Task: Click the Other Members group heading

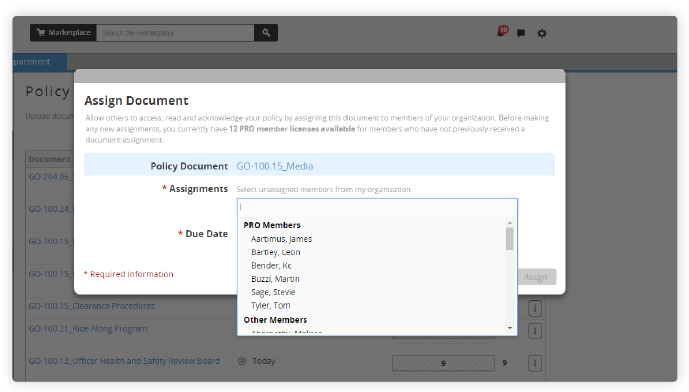Action: coord(275,320)
